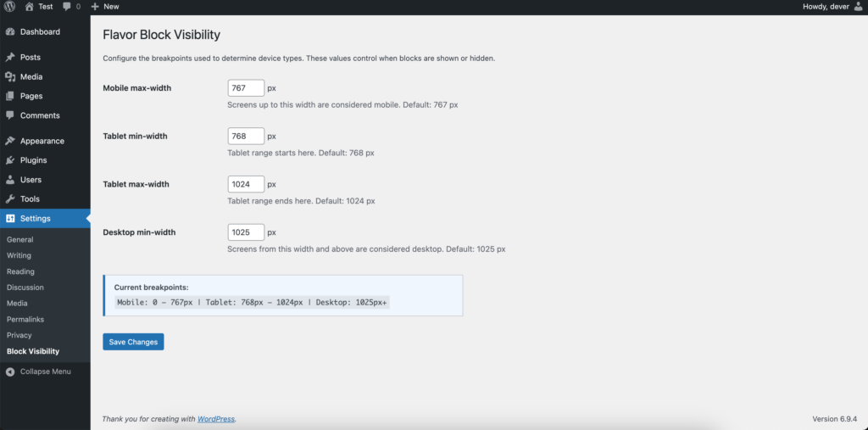
Task: Open Discussion settings submenu
Action: coord(25,288)
